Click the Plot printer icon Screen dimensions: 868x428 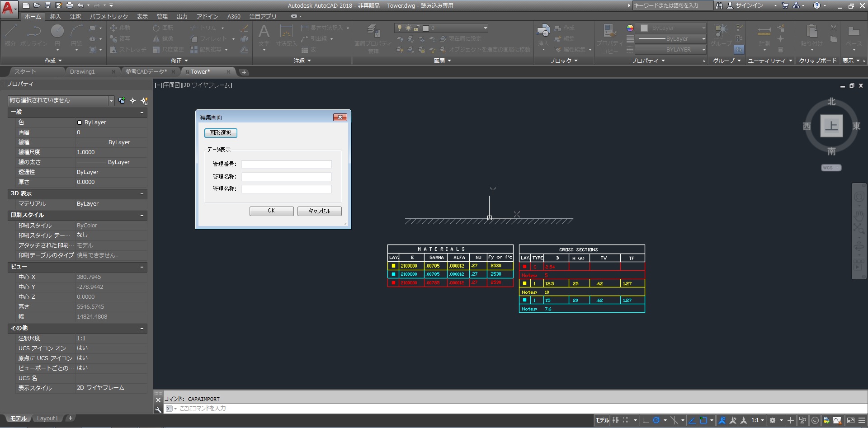pyautogui.click(x=69, y=5)
